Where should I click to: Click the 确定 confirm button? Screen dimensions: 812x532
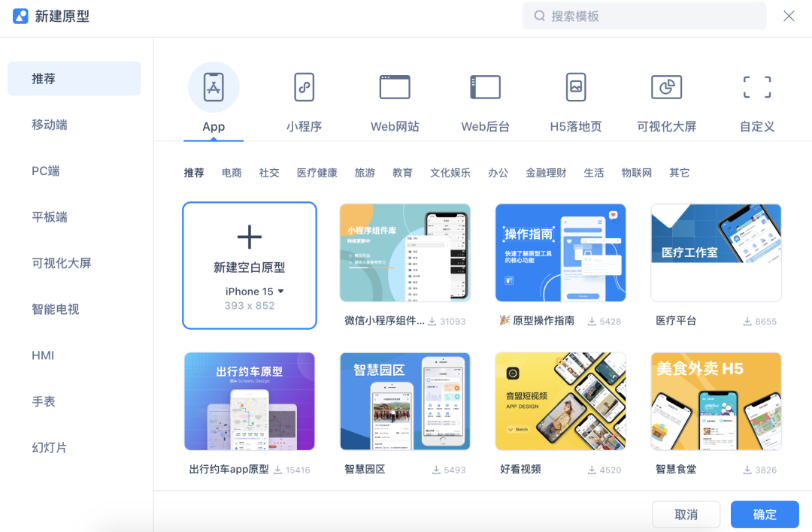(x=765, y=515)
